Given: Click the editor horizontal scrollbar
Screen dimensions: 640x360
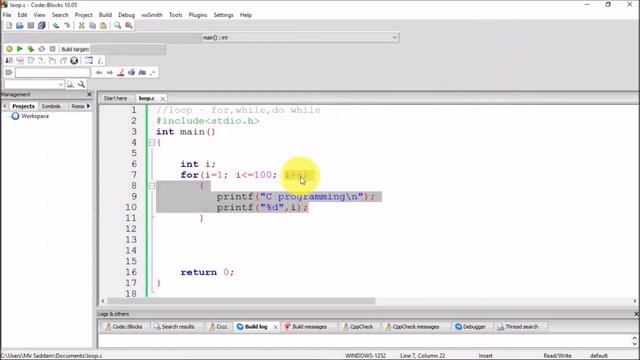Looking at the screenshot, I should click(241, 301).
